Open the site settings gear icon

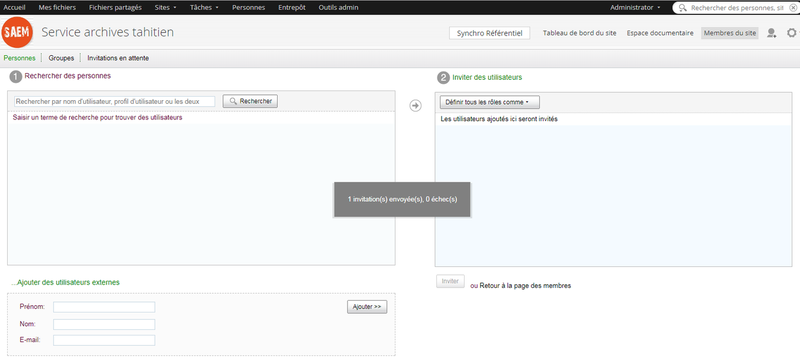[792, 33]
